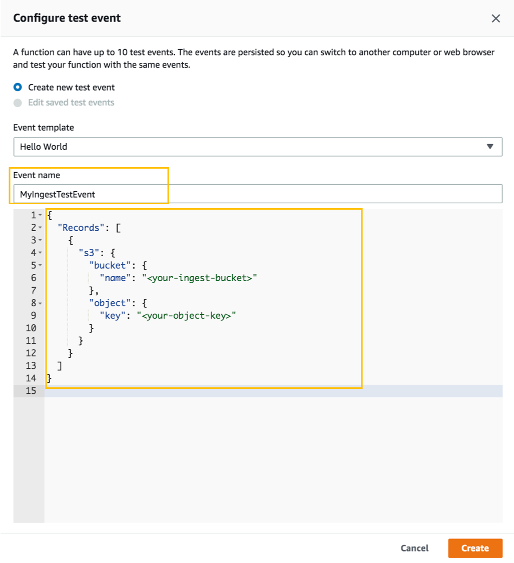Collapse code fold arrow on line 1
This screenshot has width=514, height=563.
(x=40, y=215)
